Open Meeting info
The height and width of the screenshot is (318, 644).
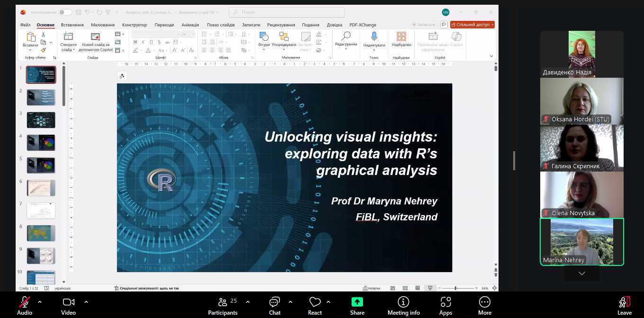point(403,302)
